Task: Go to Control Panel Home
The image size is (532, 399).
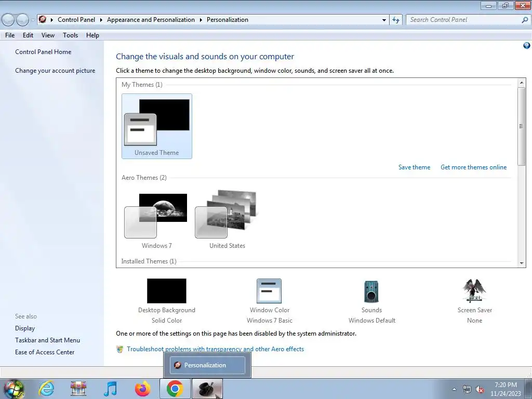Action: coord(43,52)
